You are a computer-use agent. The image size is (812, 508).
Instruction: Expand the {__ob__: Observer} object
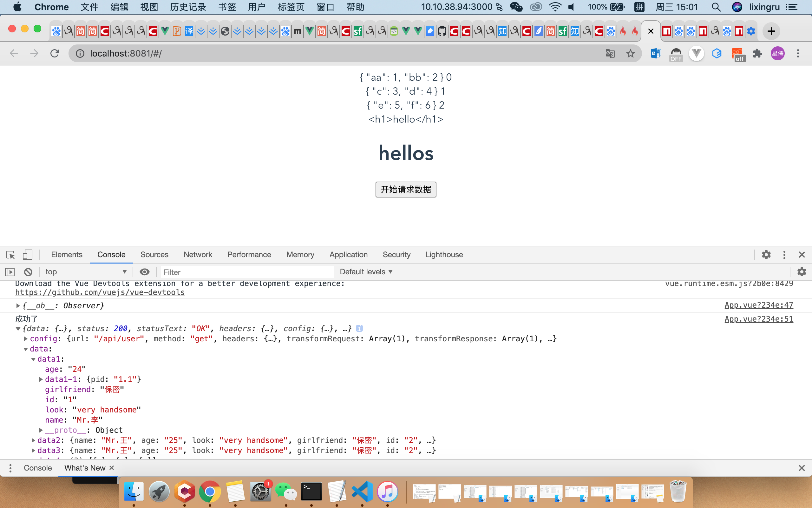point(18,306)
